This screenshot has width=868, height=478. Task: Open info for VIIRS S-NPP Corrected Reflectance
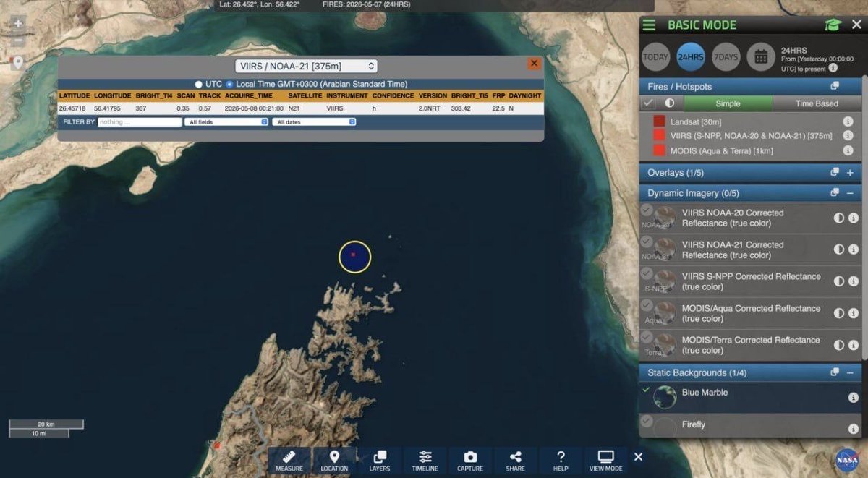point(854,281)
